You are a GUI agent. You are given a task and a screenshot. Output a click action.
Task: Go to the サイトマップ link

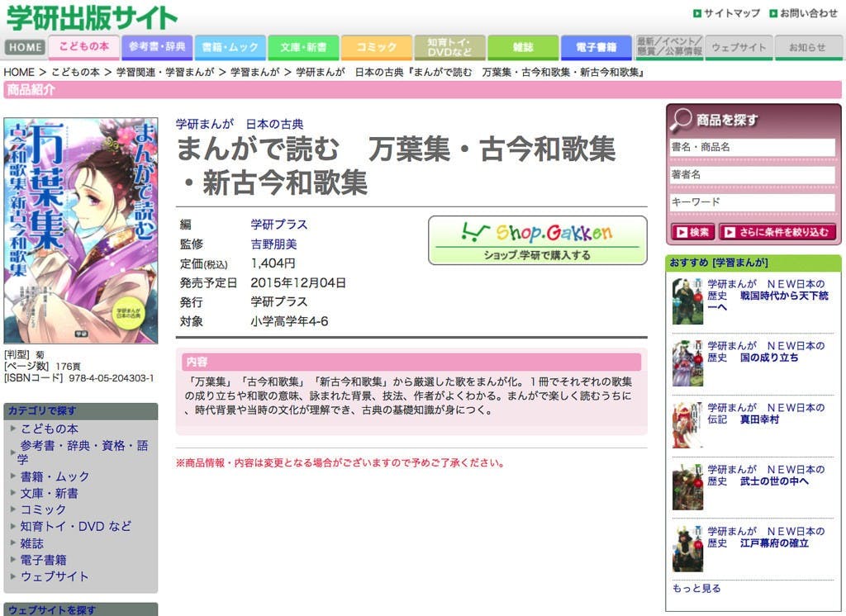pos(732,13)
